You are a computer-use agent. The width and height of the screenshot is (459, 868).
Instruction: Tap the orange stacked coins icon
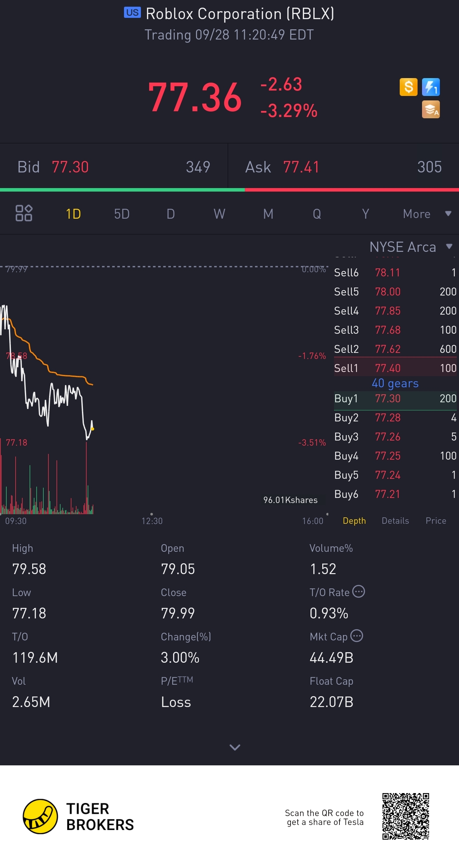[x=431, y=109]
